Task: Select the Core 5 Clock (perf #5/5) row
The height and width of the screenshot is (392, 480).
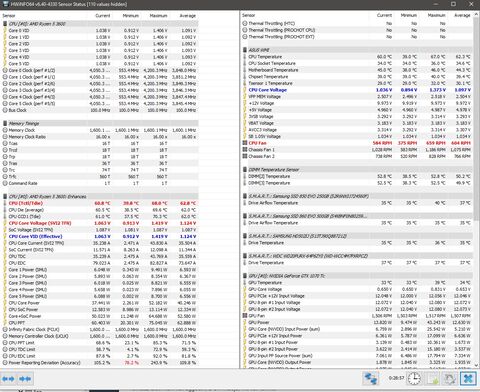Action: point(100,103)
